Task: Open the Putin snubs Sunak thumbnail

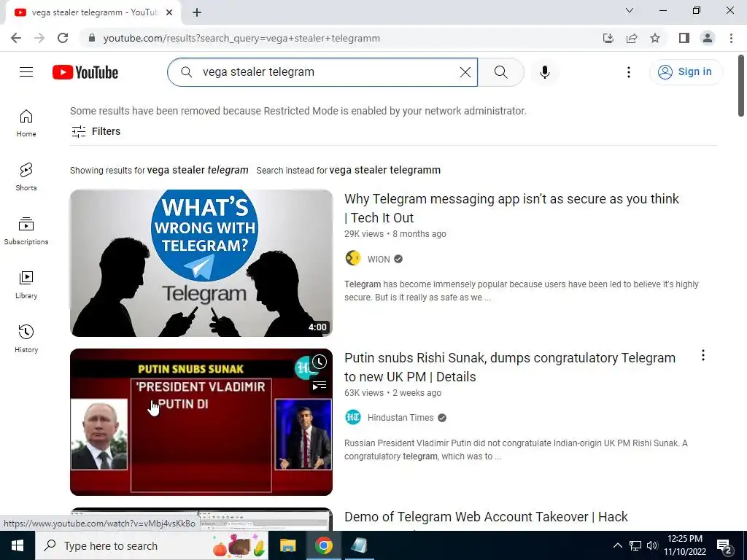Action: 201,422
